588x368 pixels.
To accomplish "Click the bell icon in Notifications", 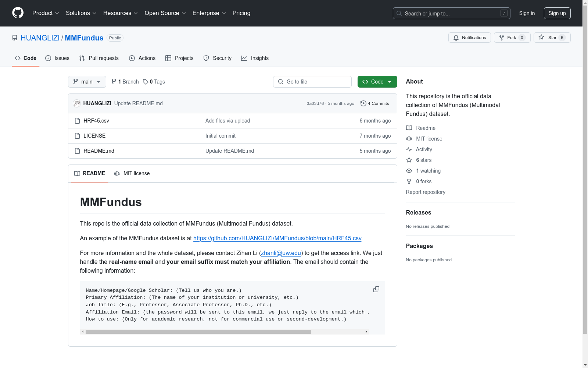I will (x=456, y=38).
